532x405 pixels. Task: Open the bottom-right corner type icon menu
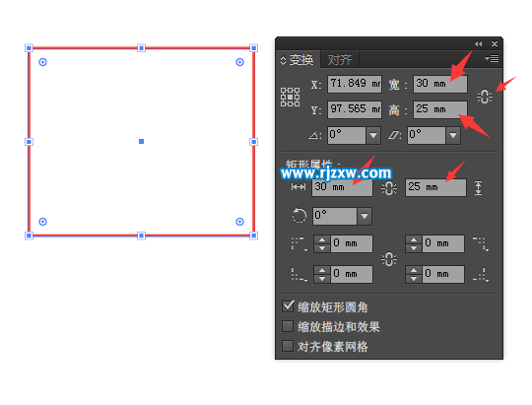tap(481, 275)
